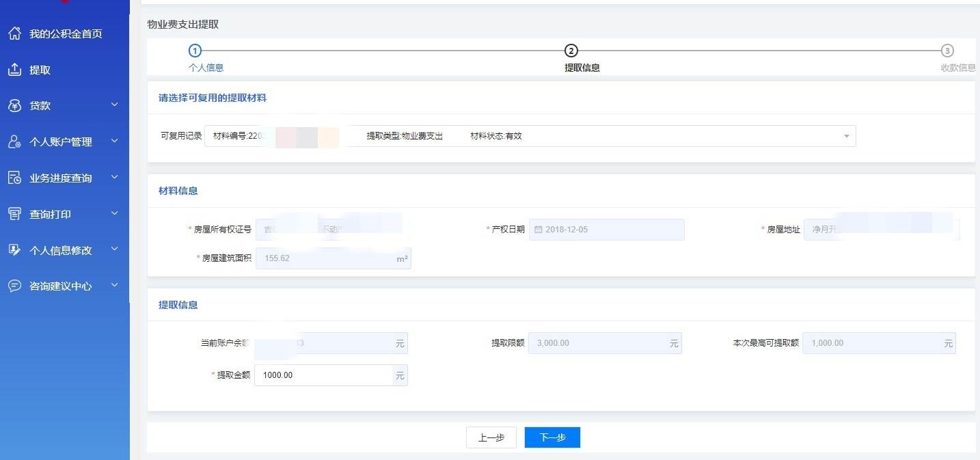The image size is (980, 460).
Task: Click the upload icon next to 提取
Action: click(x=14, y=70)
